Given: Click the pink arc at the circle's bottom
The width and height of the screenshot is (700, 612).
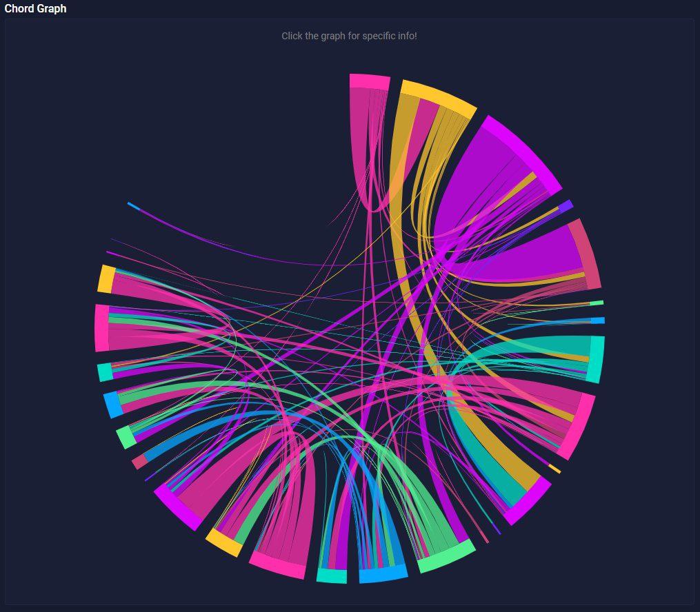Looking at the screenshot, I should click(277, 565).
